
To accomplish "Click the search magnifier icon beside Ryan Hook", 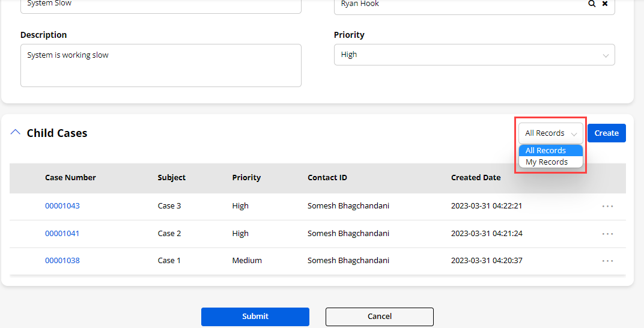I will 592,4.
